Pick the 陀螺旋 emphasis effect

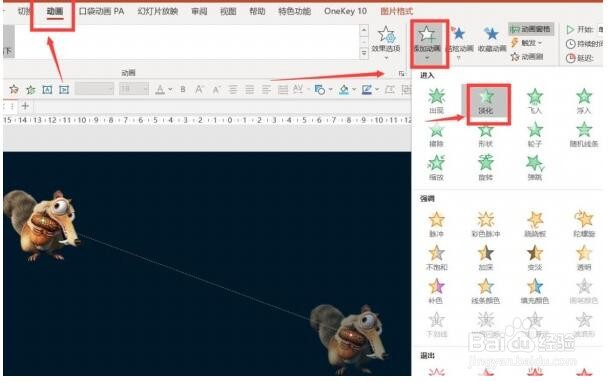(x=584, y=225)
